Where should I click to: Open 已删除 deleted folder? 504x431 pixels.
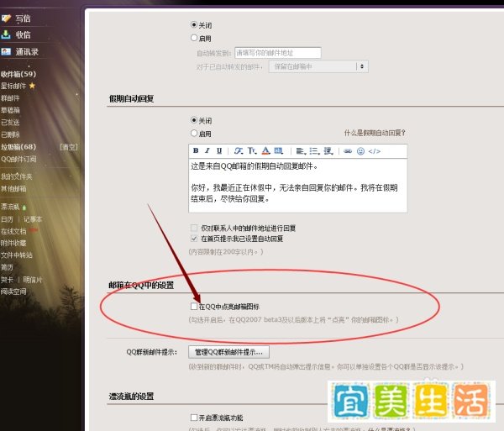[x=10, y=134]
